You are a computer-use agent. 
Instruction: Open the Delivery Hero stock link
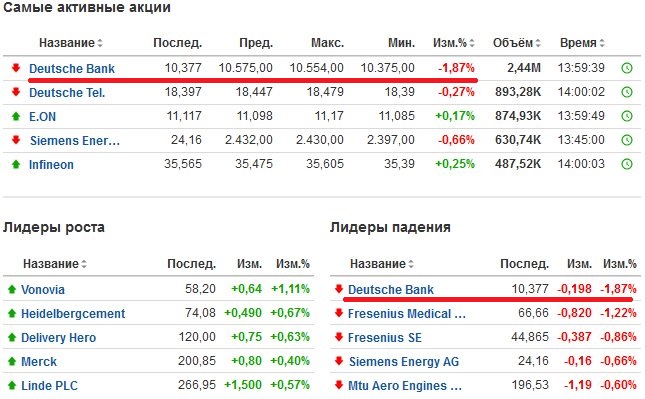tap(58, 338)
